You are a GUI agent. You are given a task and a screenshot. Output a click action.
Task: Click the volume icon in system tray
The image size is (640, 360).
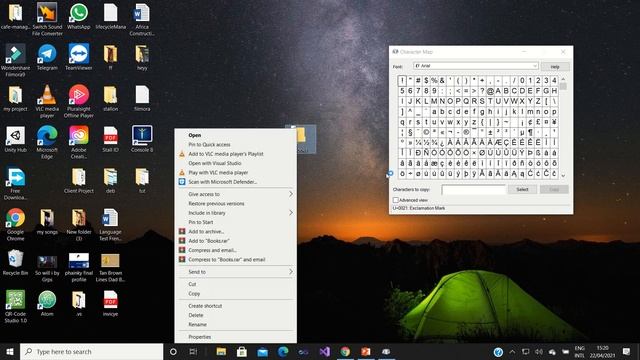(x=539, y=351)
